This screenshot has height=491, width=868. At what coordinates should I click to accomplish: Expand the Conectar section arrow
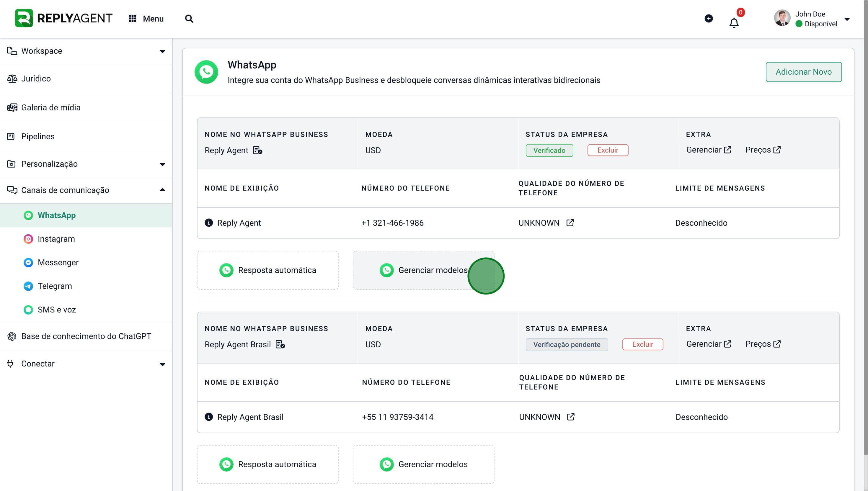[x=163, y=364]
